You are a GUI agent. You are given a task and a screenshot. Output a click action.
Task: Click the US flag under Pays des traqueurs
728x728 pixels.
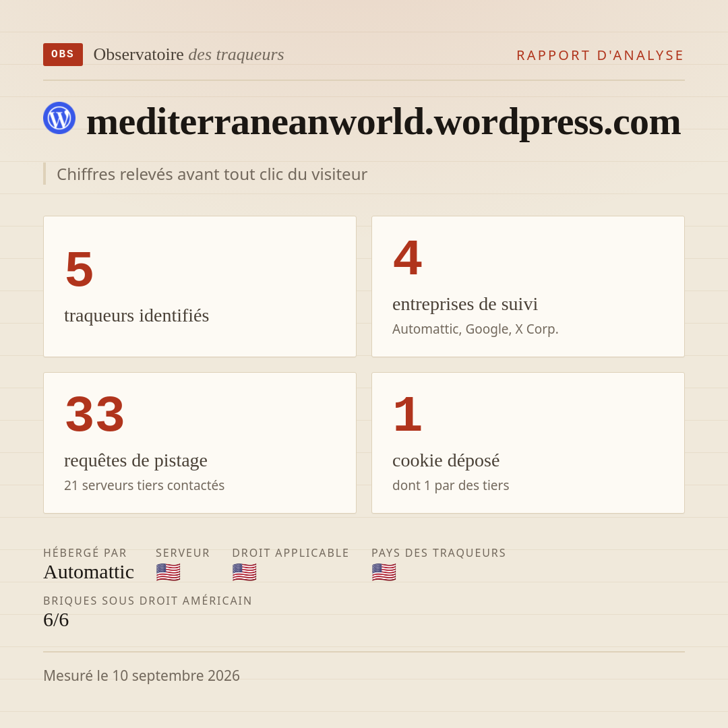(x=384, y=572)
